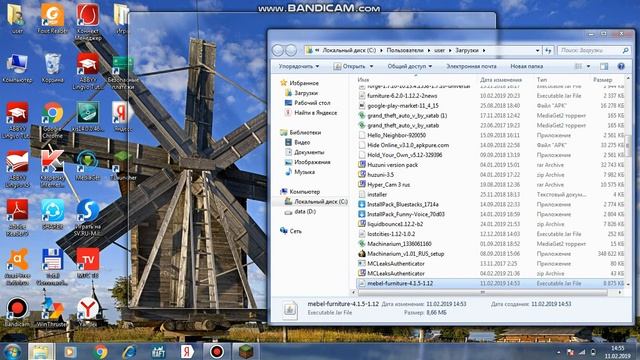Expand the breadcrumb arrow after Пользователи
Screen dimensions: 640x360
(x=429, y=50)
